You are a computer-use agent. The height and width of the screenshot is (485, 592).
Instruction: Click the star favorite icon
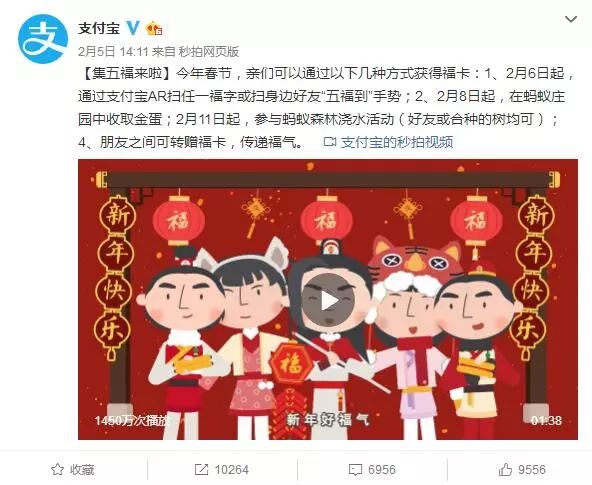(x=57, y=470)
